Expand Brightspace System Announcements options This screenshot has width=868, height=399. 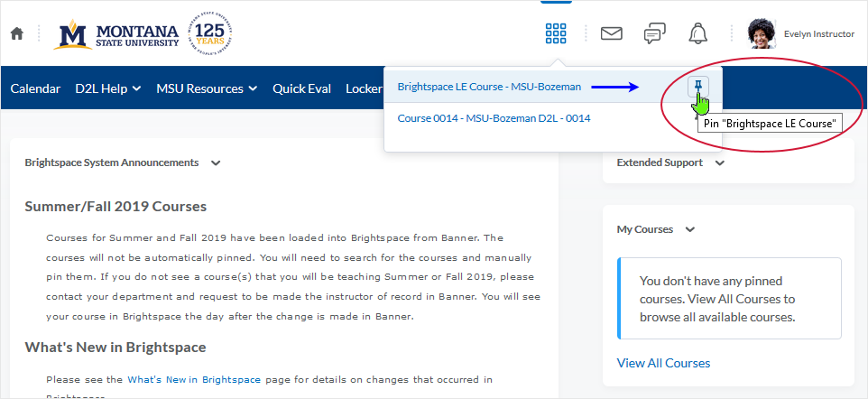pos(216,162)
